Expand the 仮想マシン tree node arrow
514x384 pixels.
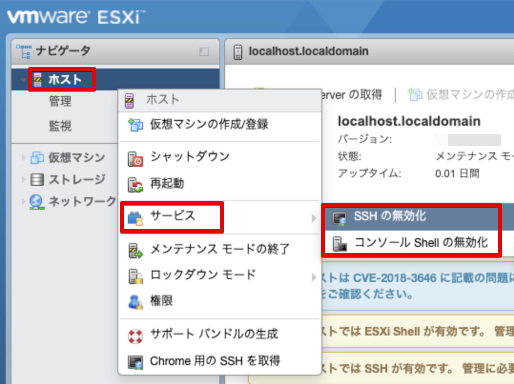(23, 157)
